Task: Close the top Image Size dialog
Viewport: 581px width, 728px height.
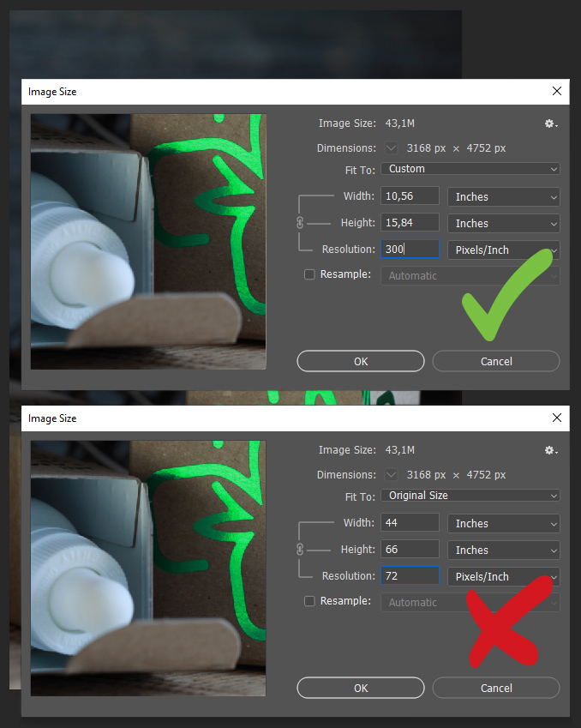Action: click(557, 91)
